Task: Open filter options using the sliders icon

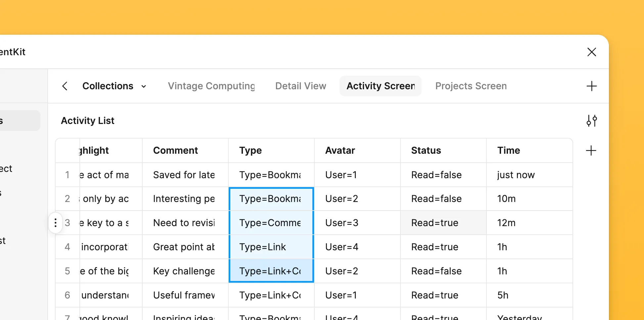Action: point(592,121)
